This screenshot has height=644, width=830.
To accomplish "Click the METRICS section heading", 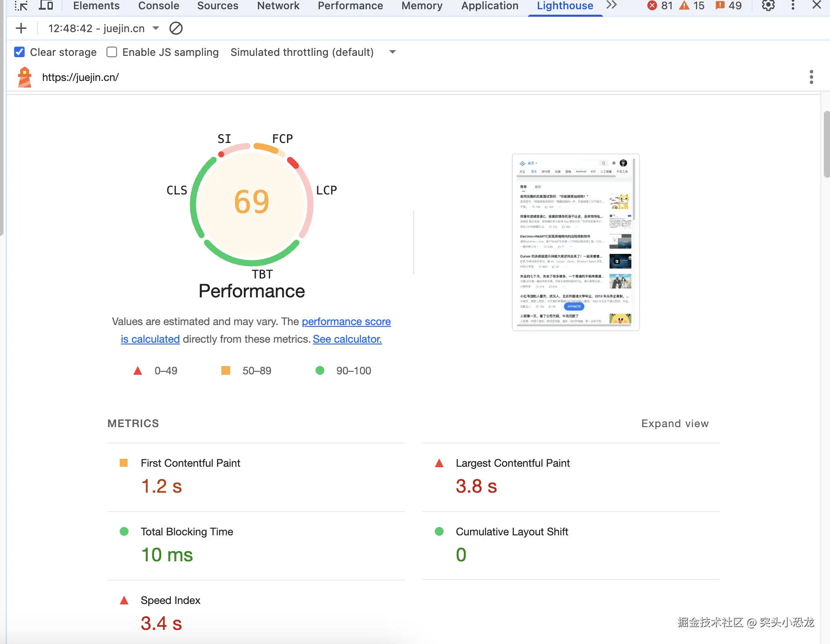I will (x=133, y=424).
